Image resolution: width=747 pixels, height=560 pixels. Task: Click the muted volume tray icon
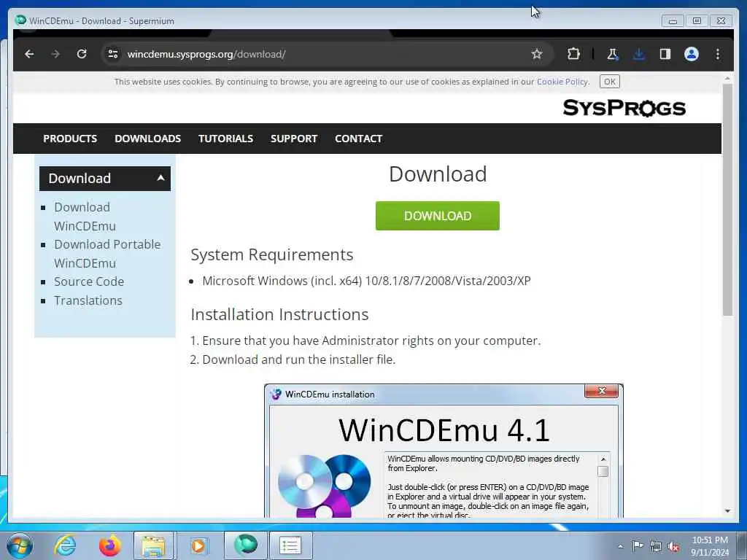(673, 547)
